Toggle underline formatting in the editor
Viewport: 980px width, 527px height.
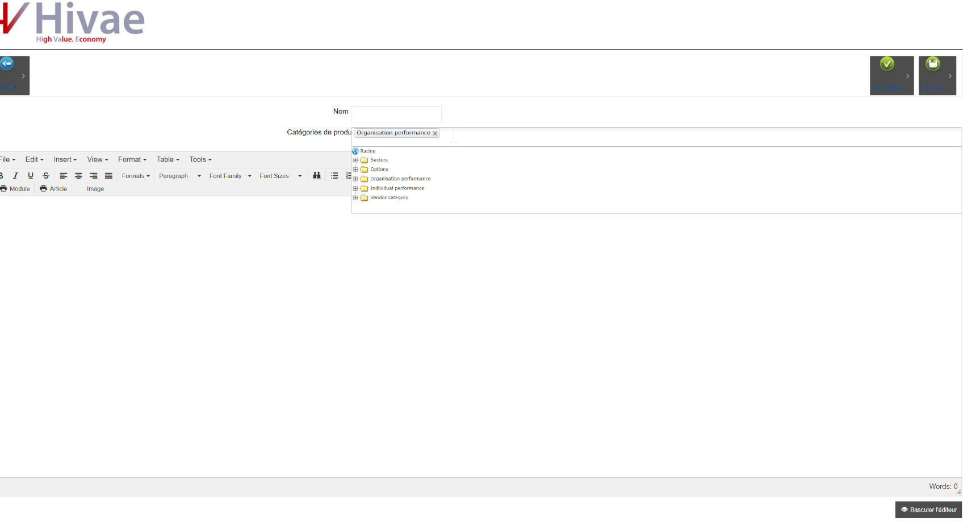tap(31, 176)
